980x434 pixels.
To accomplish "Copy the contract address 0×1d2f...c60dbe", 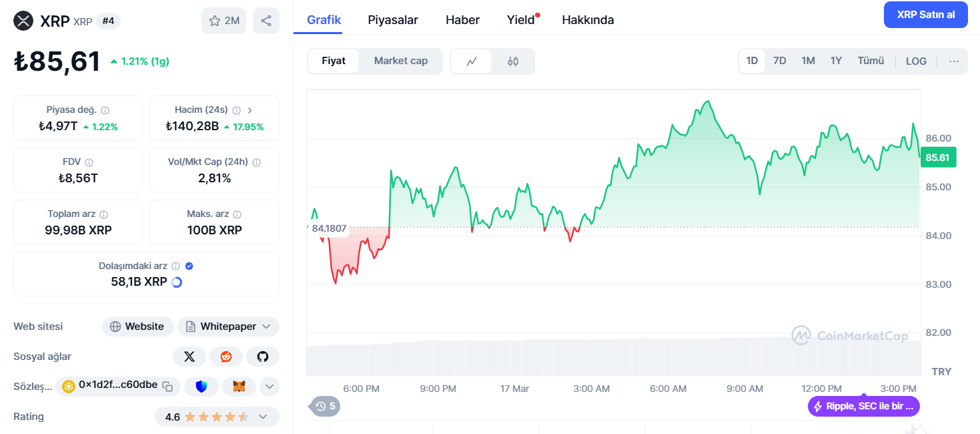I will (168, 386).
